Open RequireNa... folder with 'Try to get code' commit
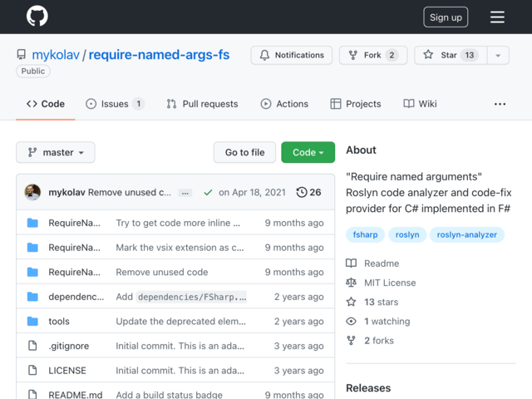Viewport: 532px width, 399px height. pos(74,223)
